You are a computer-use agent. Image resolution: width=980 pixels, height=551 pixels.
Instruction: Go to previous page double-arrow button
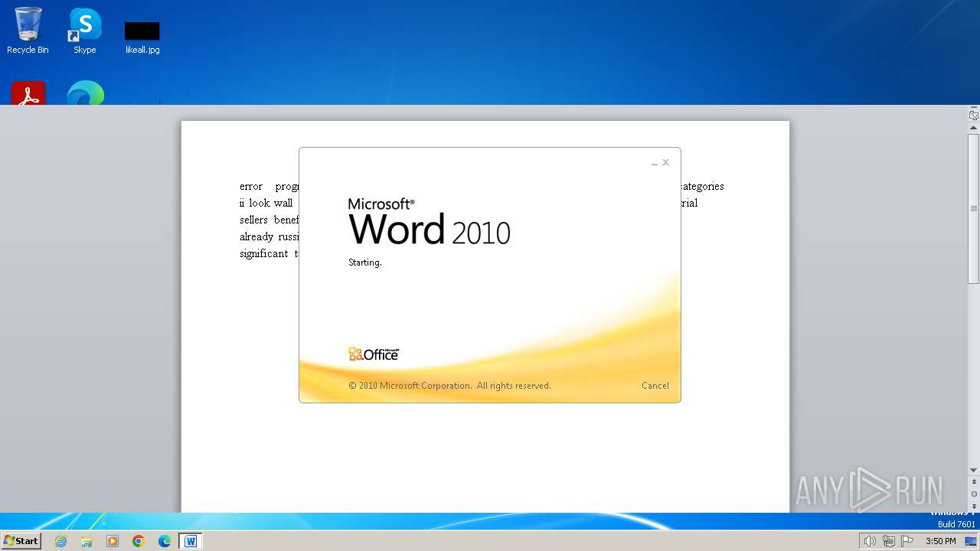(x=974, y=481)
